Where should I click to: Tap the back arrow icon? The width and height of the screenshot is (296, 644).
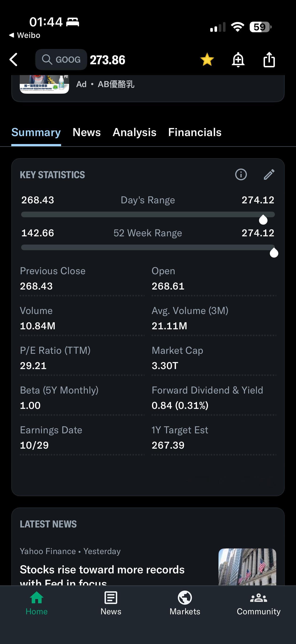14,60
